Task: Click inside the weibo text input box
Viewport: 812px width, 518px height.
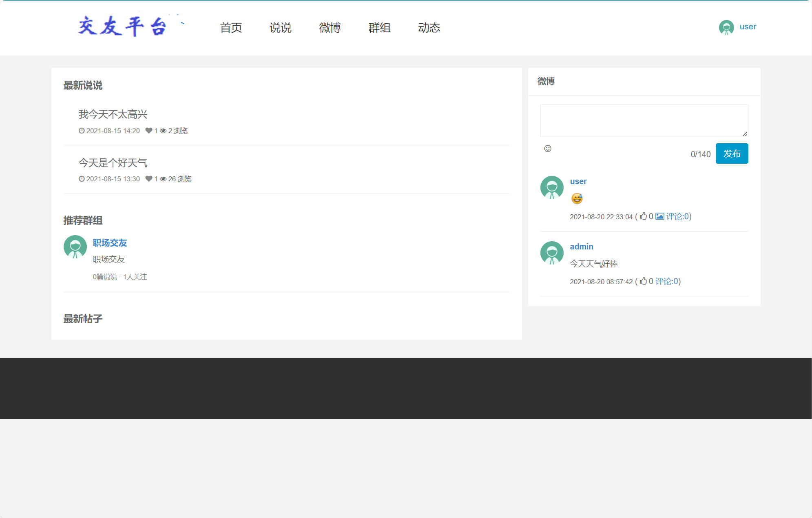Action: pos(644,120)
